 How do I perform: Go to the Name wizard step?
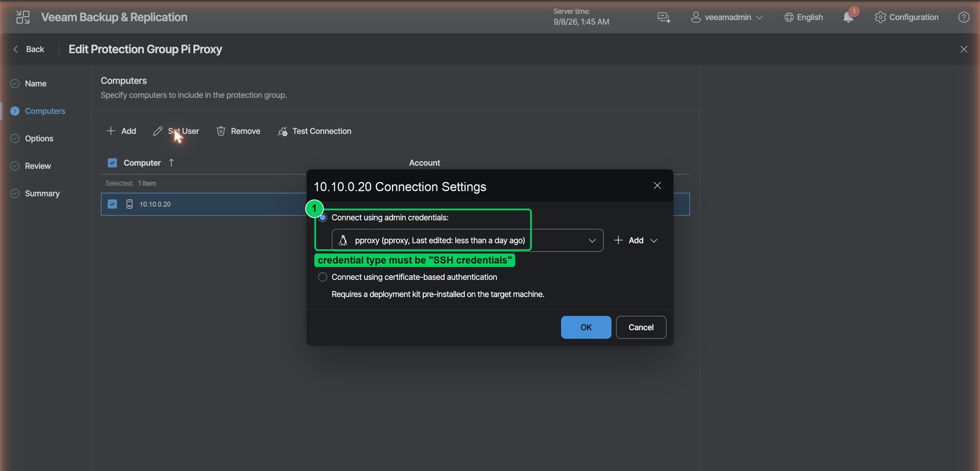[35, 83]
